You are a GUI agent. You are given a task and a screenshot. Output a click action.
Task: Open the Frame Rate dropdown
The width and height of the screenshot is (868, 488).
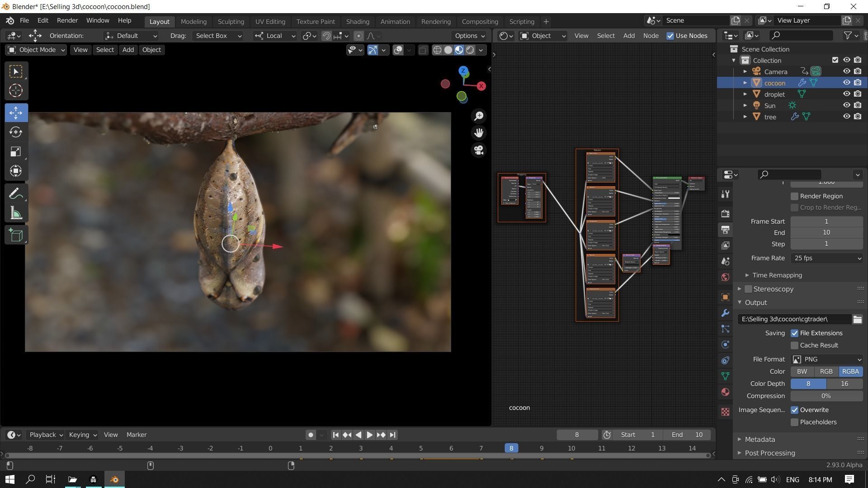(x=826, y=258)
